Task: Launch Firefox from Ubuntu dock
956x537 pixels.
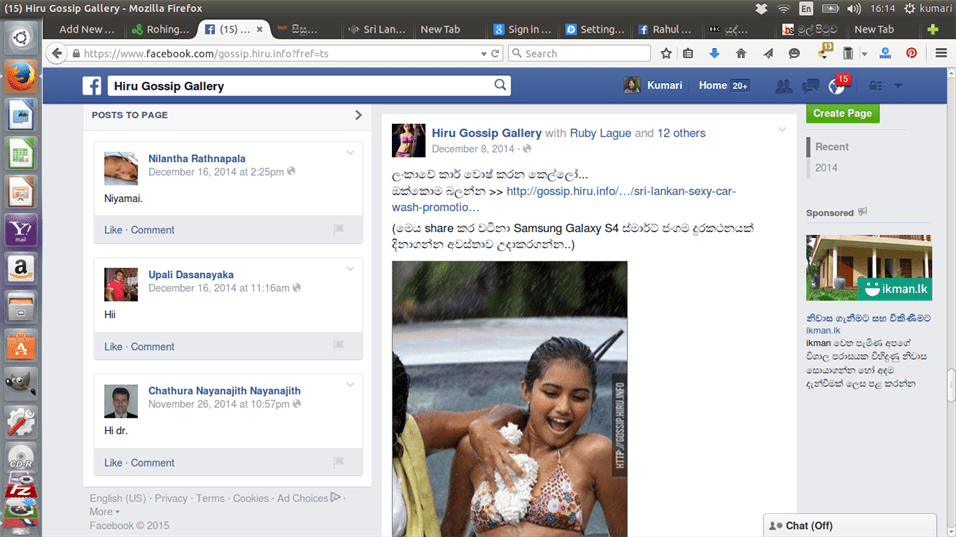Action: (x=21, y=76)
